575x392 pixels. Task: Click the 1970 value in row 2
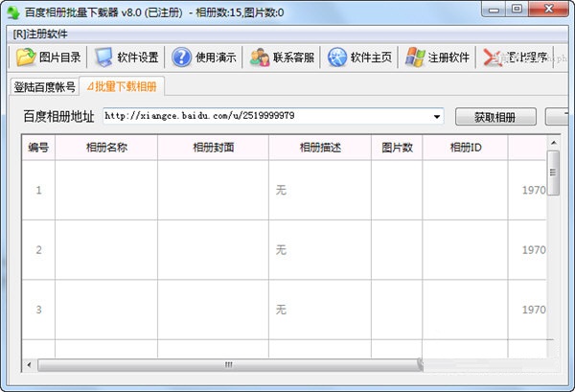click(534, 250)
